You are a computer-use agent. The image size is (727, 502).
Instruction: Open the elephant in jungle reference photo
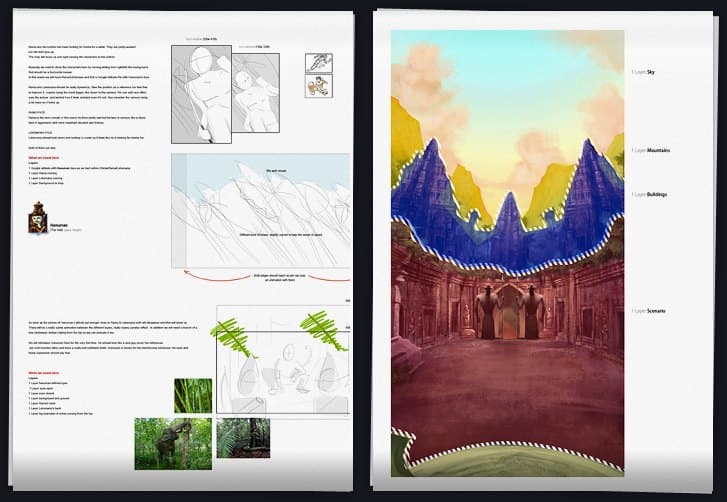coord(173,444)
